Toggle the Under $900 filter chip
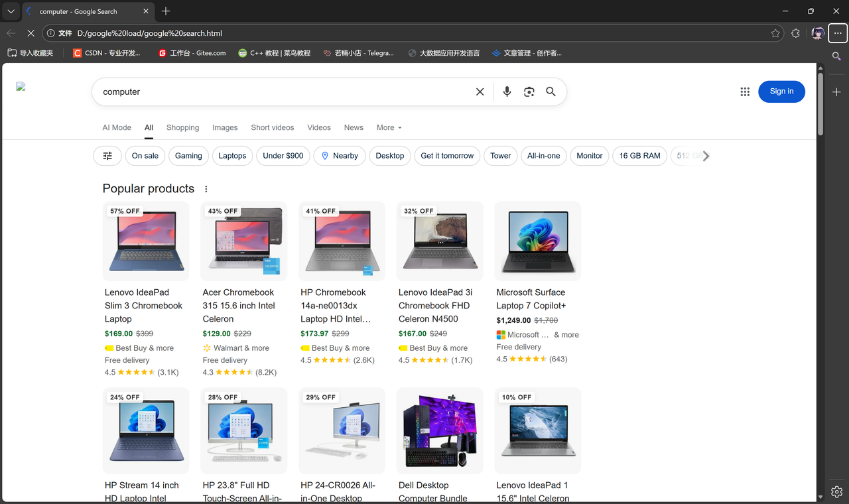The width and height of the screenshot is (849, 504). (283, 156)
